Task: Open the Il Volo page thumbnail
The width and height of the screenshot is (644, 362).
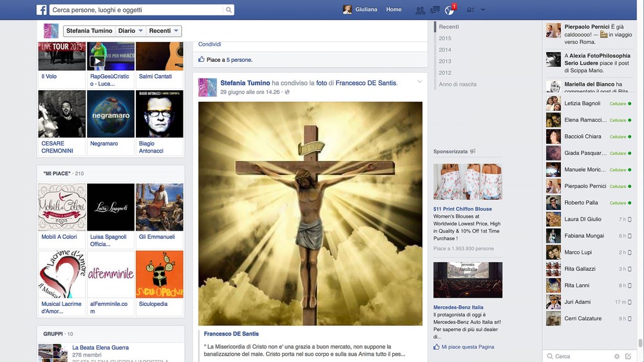Action: [62, 56]
